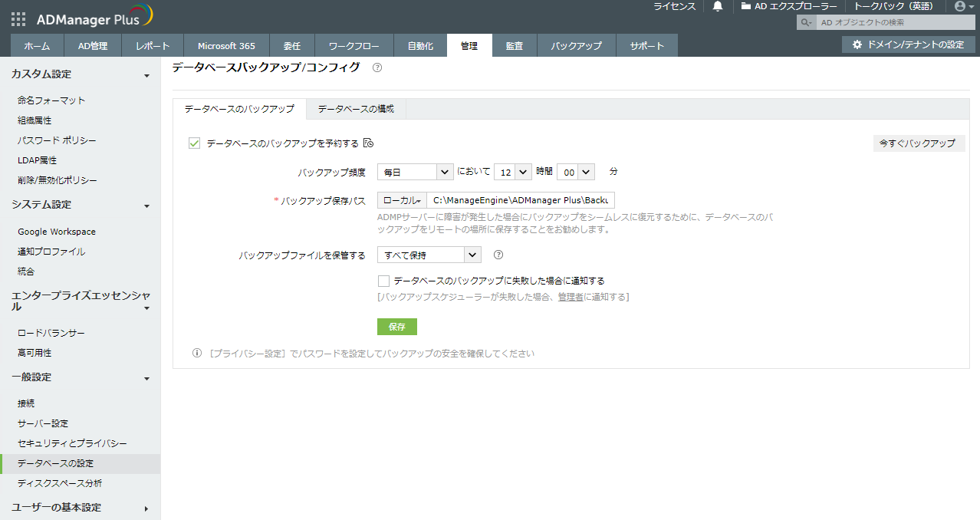Click the schedule icon beside backup checkbox
980x520 pixels.
[368, 143]
